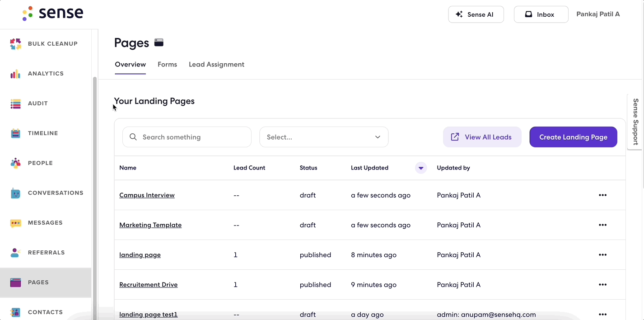This screenshot has height=320, width=644.
Task: Click the Sense logo
Action: 53,13
